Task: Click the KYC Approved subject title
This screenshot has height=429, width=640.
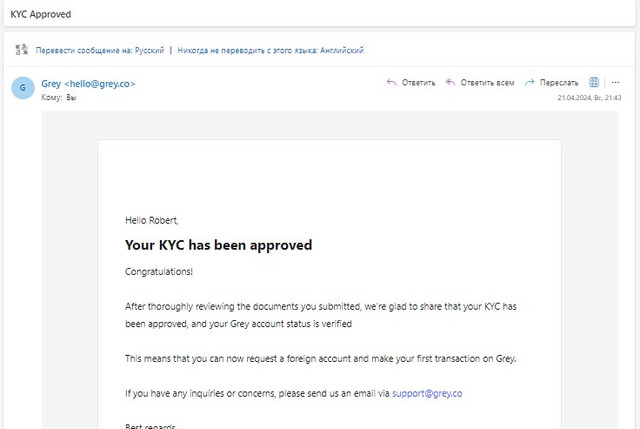Action: [40, 14]
